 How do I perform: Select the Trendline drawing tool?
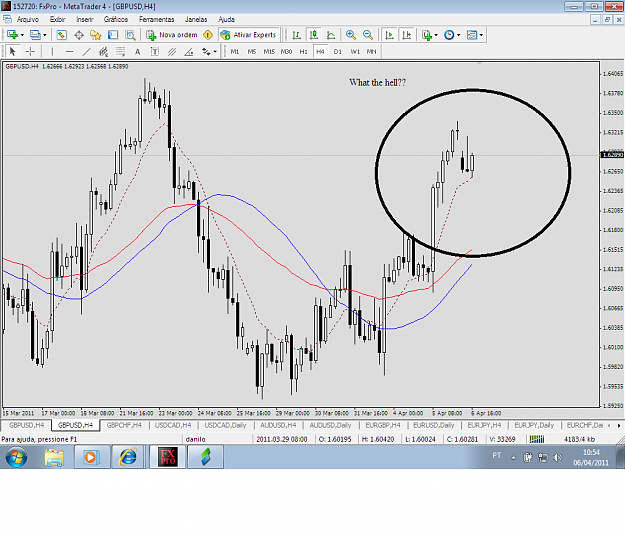[86, 51]
